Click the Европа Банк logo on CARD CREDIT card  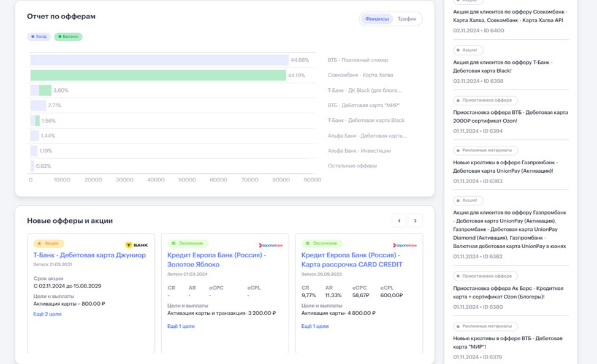pos(405,245)
